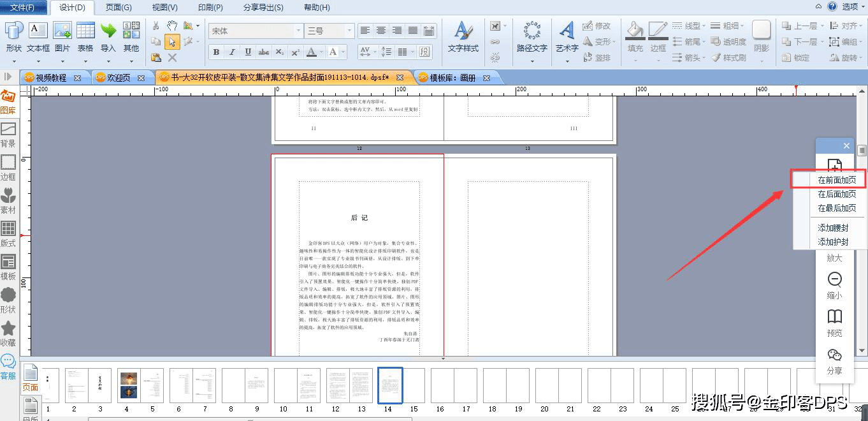Toggle italic text formatting
This screenshot has width=868, height=421.
tap(232, 52)
